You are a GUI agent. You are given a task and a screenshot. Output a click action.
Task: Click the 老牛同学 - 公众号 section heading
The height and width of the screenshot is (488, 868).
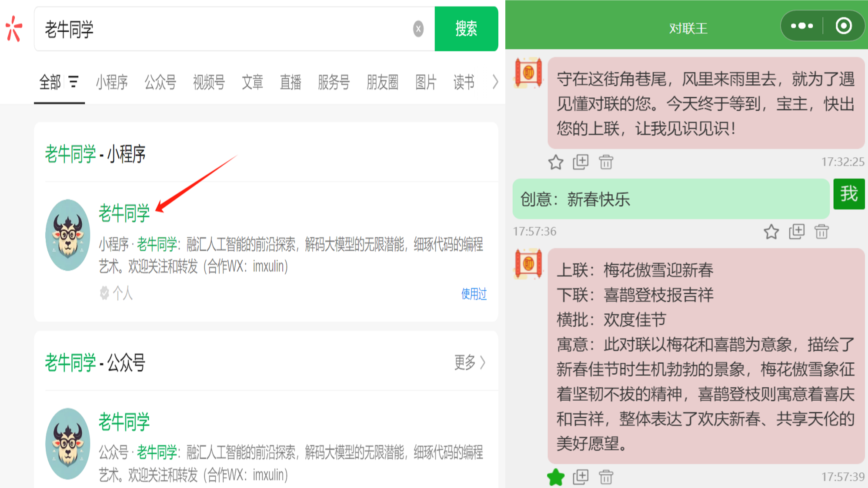click(x=95, y=362)
